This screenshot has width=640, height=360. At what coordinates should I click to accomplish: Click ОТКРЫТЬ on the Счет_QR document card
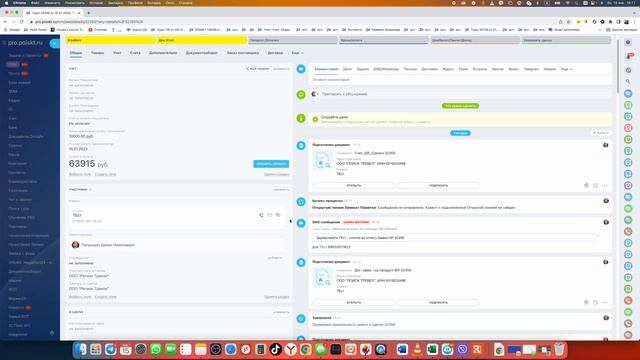click(353, 185)
